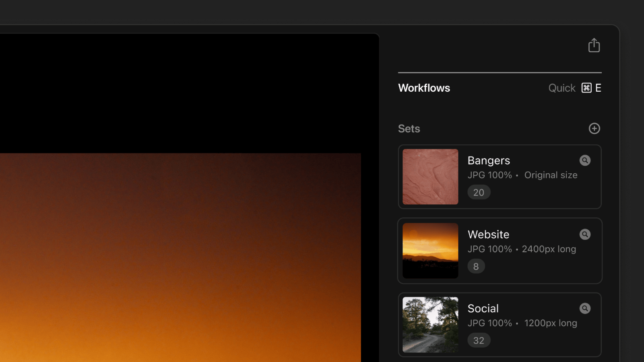Select the Social set title text
This screenshot has width=644, height=362.
tap(483, 308)
